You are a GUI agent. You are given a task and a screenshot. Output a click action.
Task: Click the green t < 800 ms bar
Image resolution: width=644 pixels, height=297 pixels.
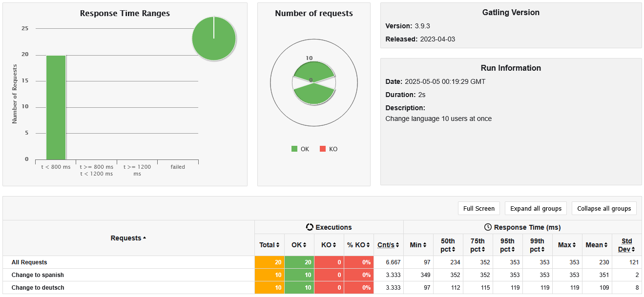56,107
